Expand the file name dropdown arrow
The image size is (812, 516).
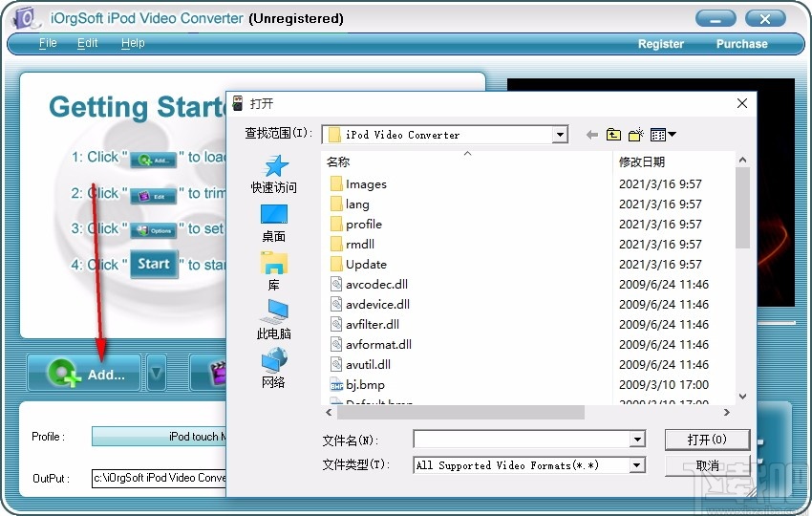637,440
